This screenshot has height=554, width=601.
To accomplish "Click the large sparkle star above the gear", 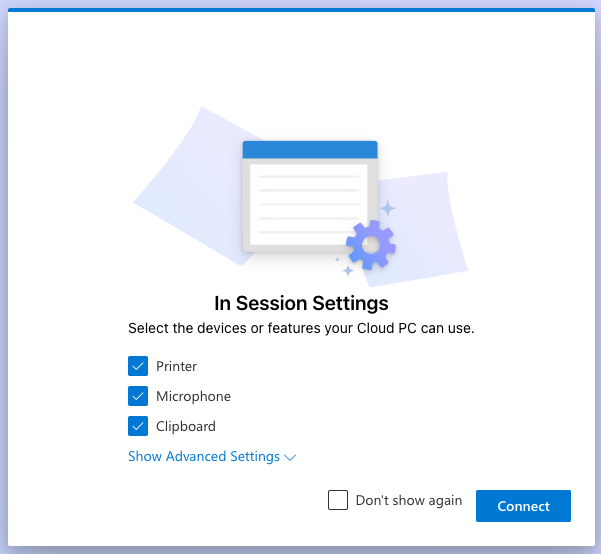I will pos(388,208).
